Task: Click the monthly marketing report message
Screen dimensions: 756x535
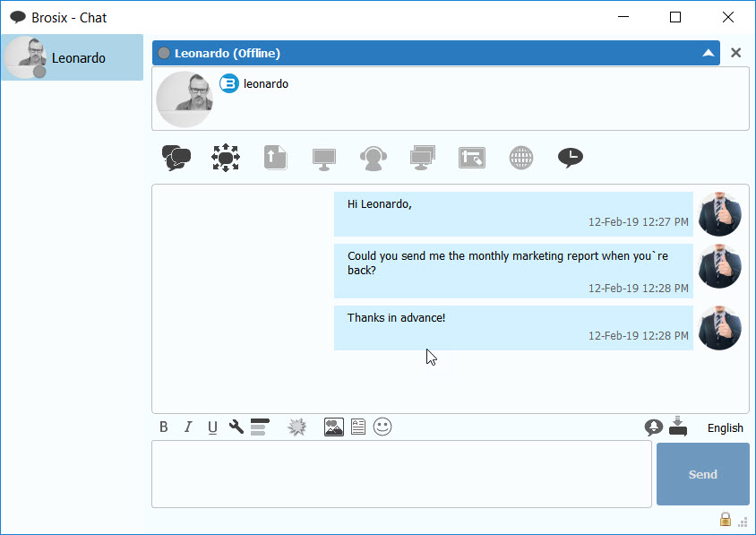Action: pos(513,271)
